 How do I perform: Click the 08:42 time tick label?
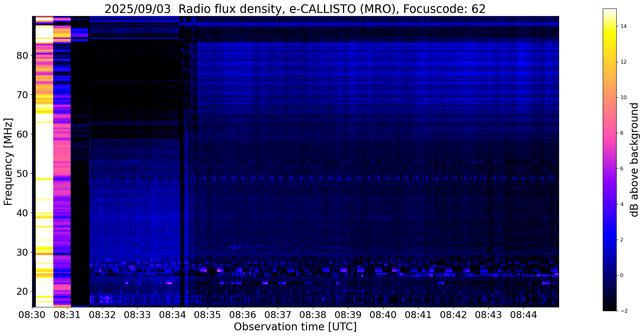(x=453, y=315)
